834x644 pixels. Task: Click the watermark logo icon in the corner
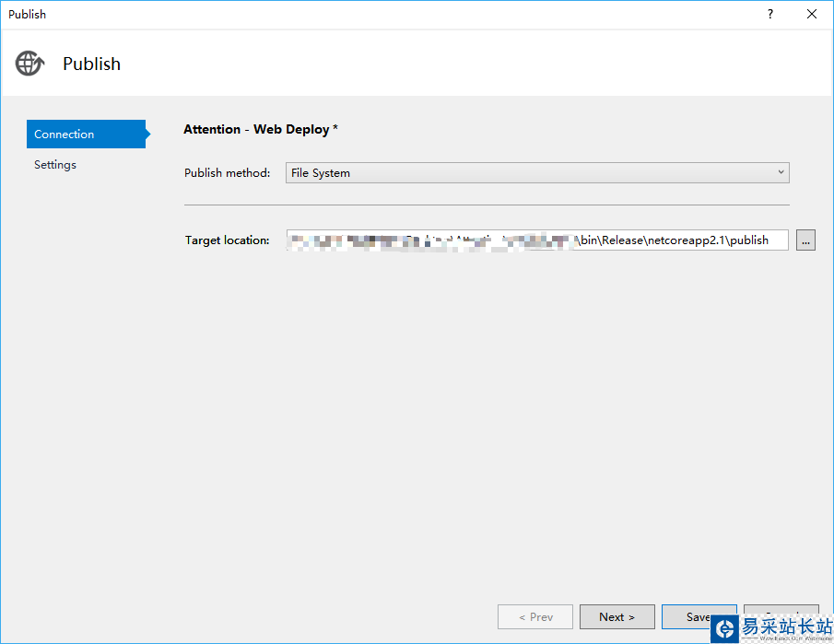[724, 628]
